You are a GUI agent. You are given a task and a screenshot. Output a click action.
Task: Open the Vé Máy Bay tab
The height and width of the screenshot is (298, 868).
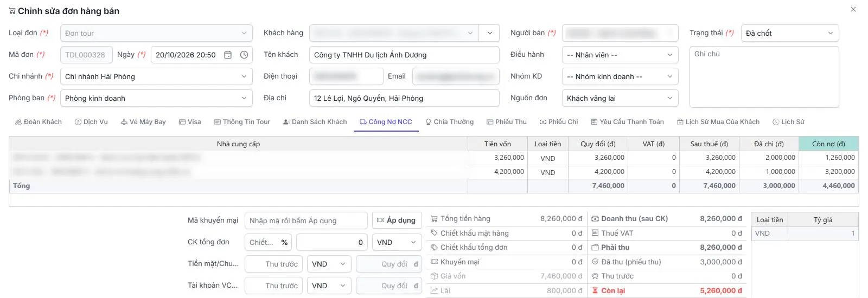click(x=143, y=122)
